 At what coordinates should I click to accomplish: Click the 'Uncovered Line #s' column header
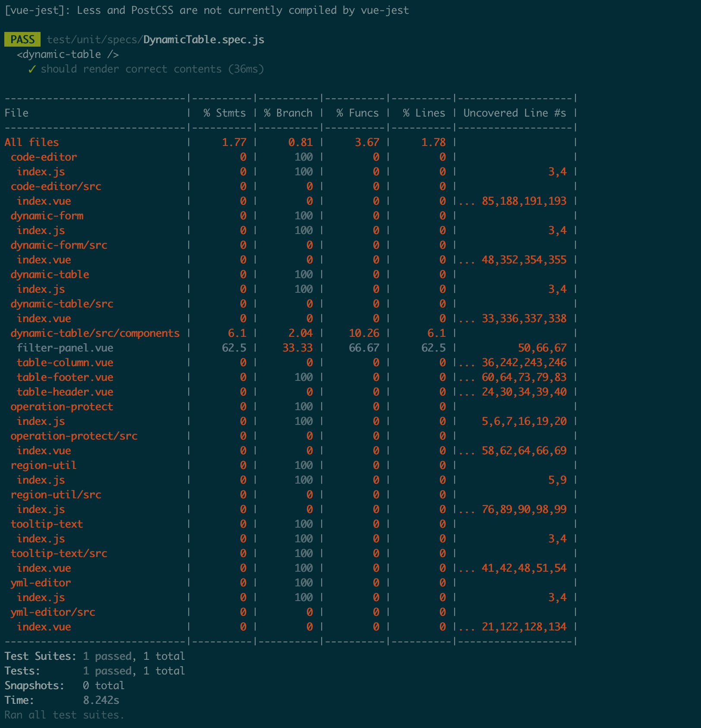click(515, 113)
